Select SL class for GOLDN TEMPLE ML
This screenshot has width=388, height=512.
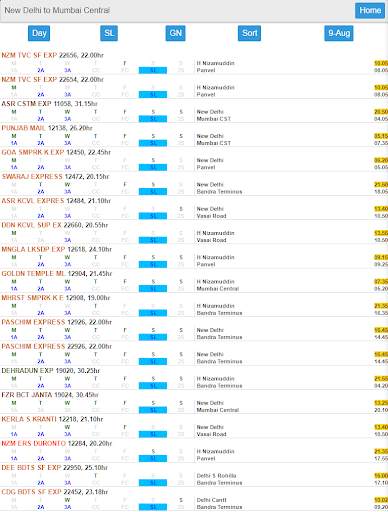(153, 289)
